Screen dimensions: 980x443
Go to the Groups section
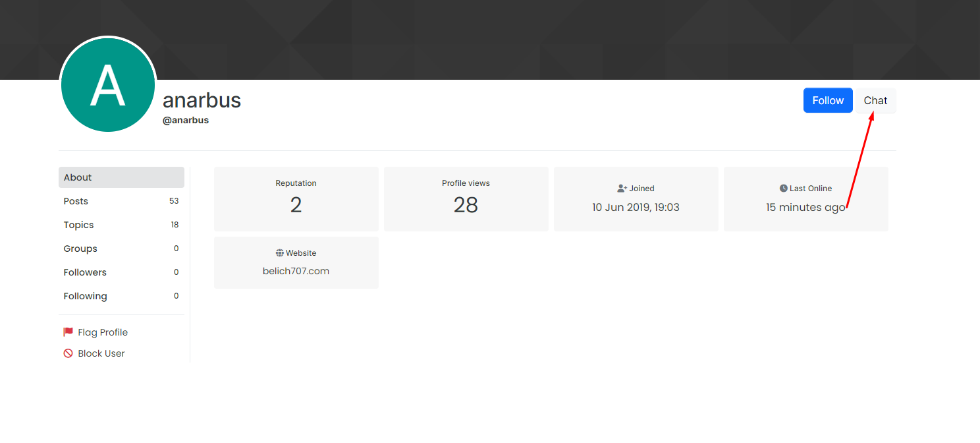[x=121, y=249]
